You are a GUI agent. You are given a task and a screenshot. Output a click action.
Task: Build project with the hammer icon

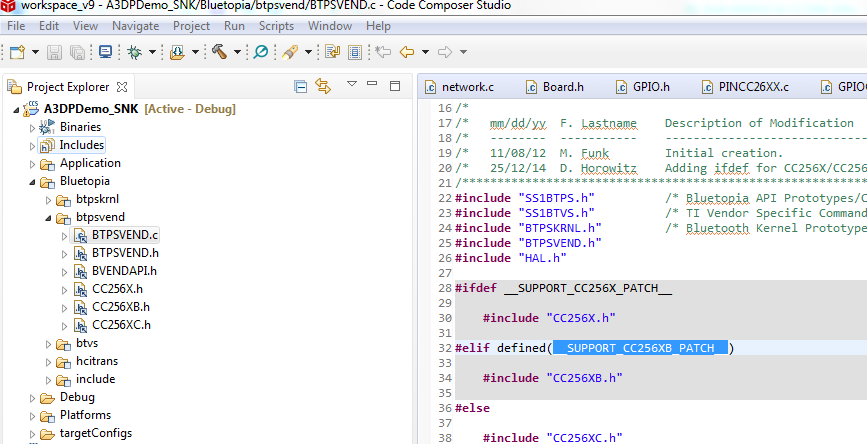[220, 52]
